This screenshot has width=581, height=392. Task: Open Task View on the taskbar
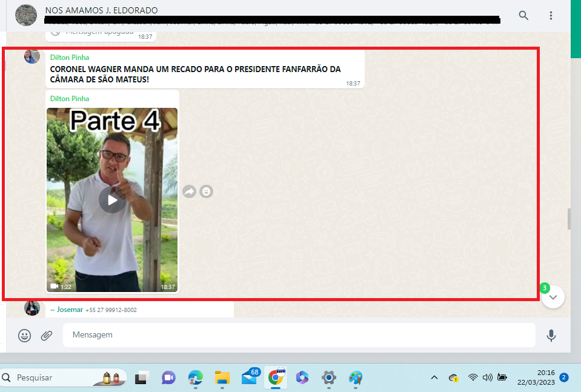(x=142, y=378)
